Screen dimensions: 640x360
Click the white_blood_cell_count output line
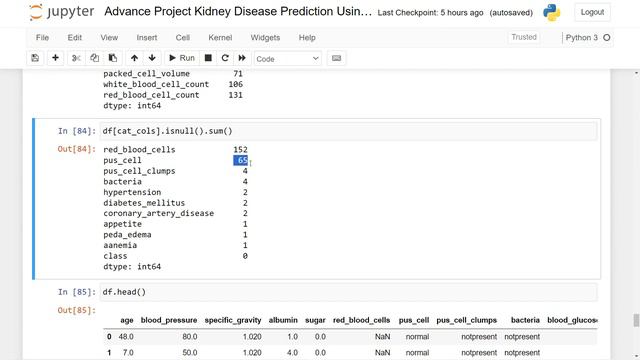[x=173, y=84]
